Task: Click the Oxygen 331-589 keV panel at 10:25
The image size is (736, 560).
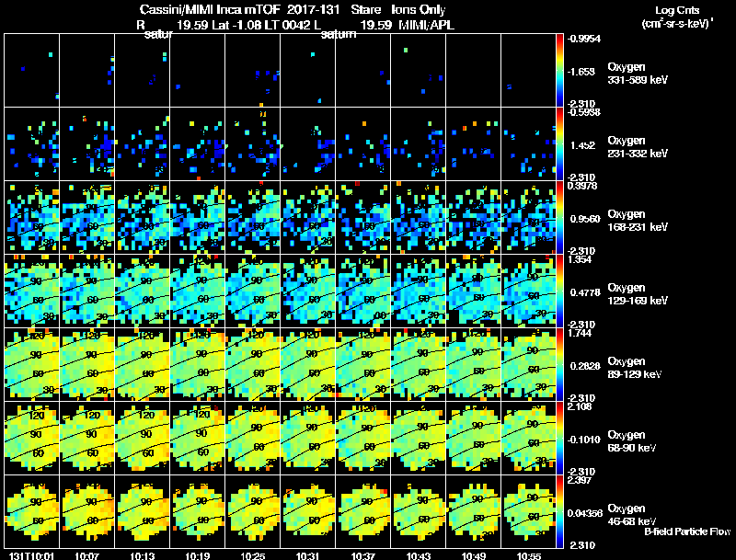Action: coord(252,71)
